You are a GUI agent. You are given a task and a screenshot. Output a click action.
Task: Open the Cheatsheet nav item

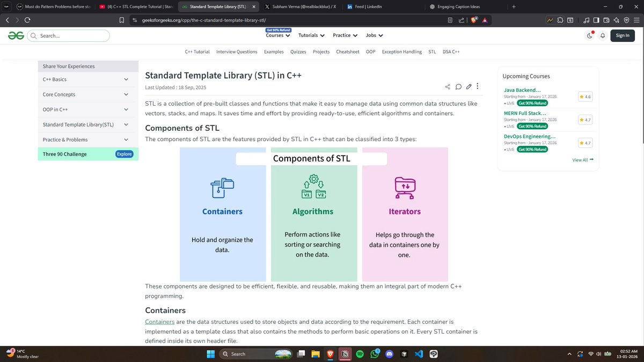[348, 52]
